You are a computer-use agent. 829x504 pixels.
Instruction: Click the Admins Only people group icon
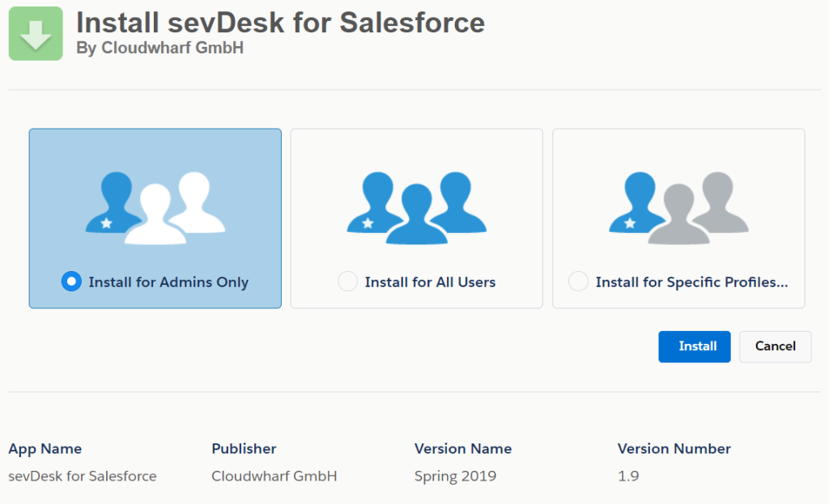click(x=155, y=208)
